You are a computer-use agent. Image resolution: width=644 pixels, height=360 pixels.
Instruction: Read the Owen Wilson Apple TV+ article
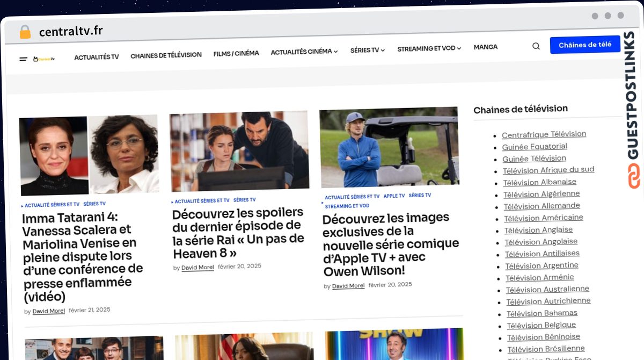(x=391, y=244)
